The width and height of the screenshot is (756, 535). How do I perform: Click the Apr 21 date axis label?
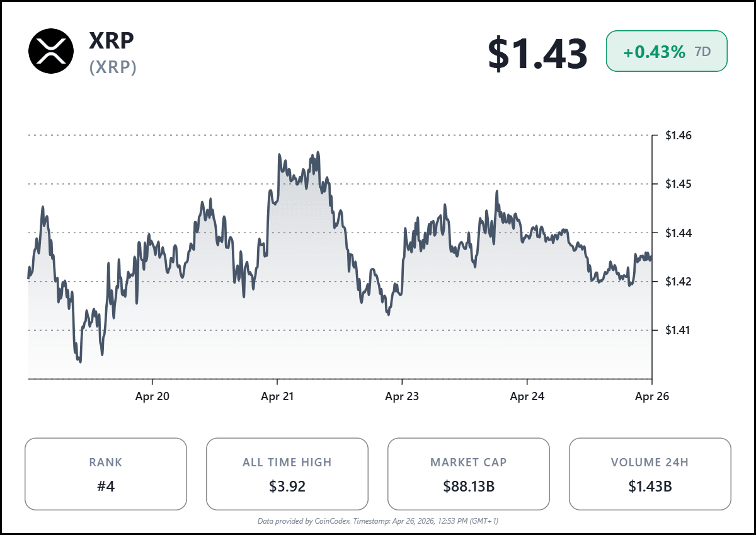(x=277, y=396)
